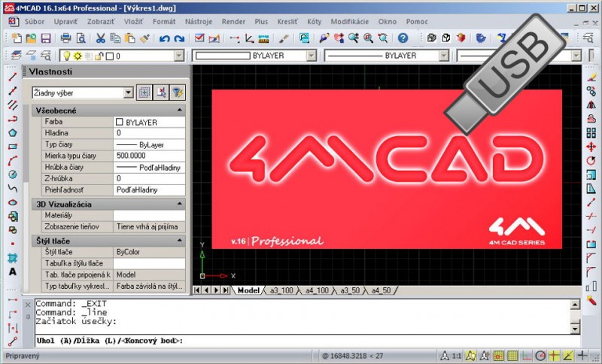Open the Modifikácie menu
The image size is (602, 364).
(x=350, y=22)
